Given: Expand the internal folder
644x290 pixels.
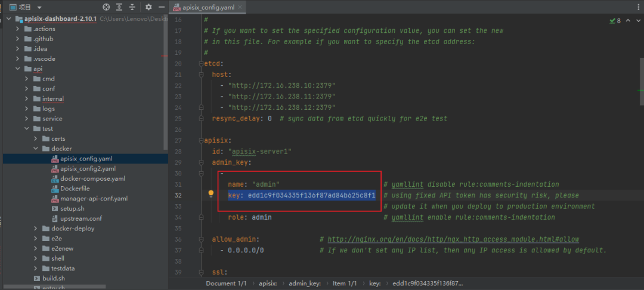Looking at the screenshot, I should point(26,98).
